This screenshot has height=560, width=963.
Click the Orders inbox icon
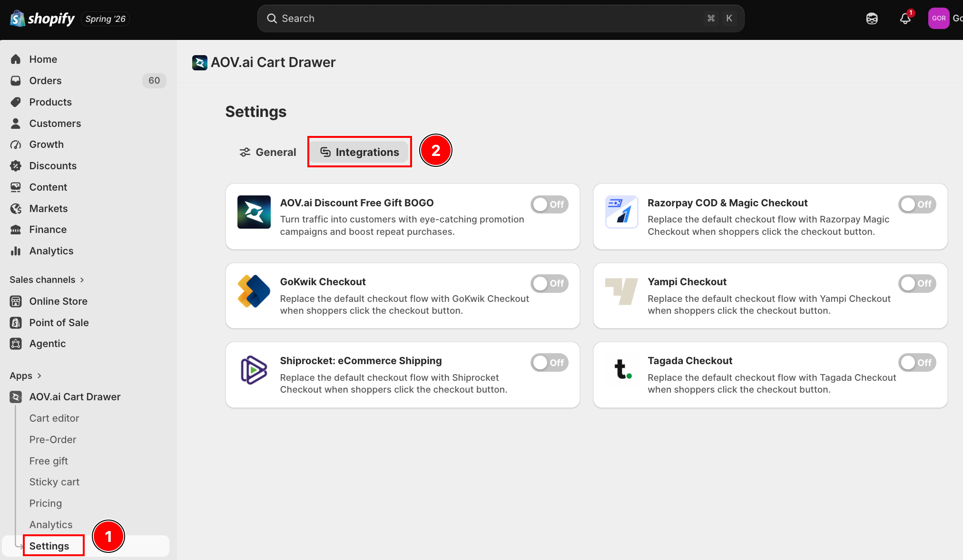click(x=16, y=81)
